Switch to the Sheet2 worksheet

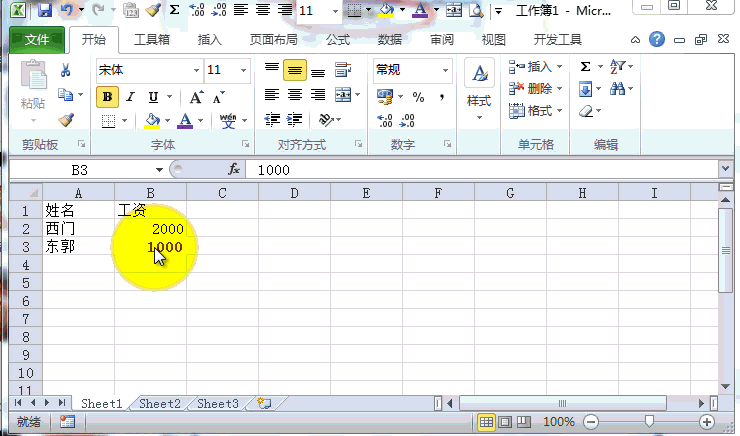[159, 404]
